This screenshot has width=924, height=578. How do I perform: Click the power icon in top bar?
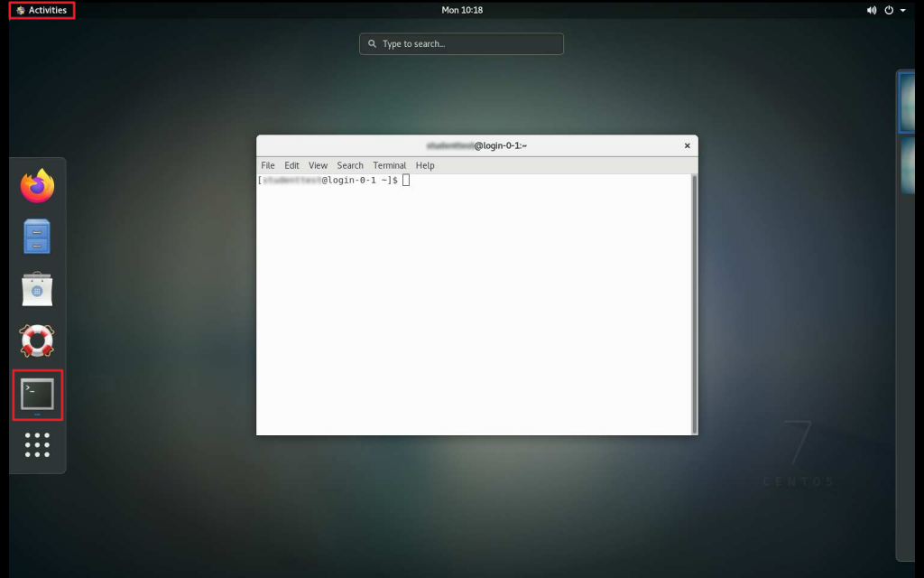point(889,10)
